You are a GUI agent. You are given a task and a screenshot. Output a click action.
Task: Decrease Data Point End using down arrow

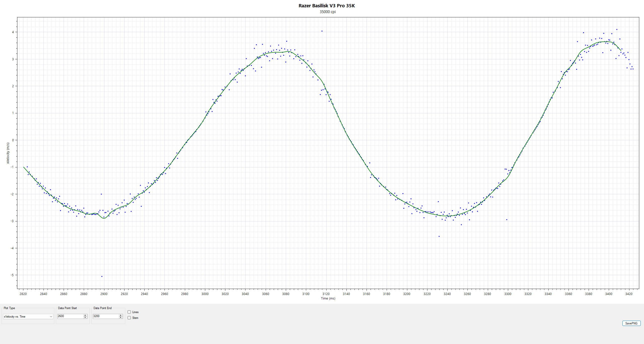click(x=121, y=317)
